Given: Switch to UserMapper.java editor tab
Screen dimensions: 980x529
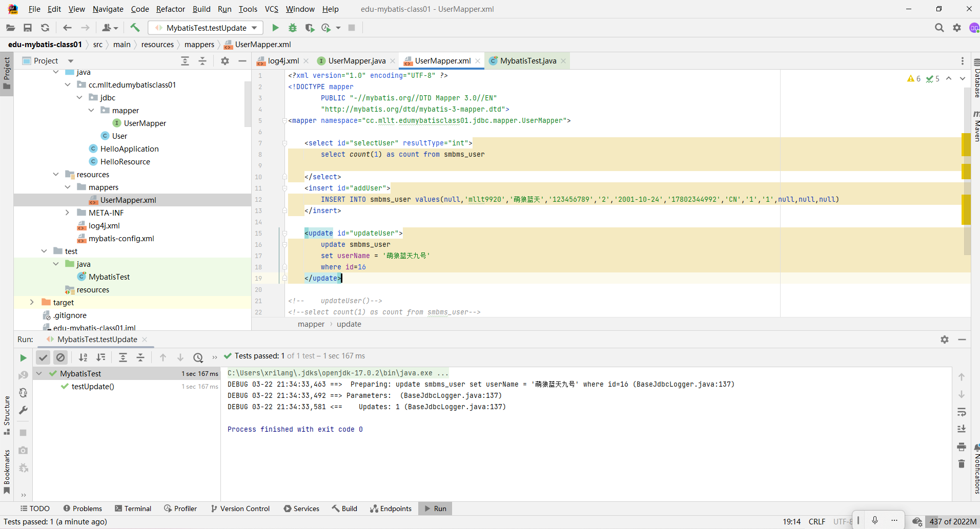Looking at the screenshot, I should (357, 61).
